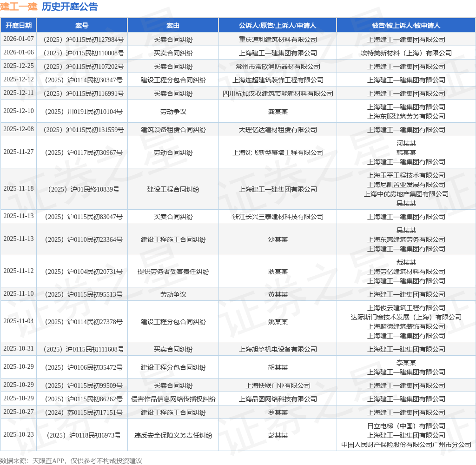Image resolution: width=476 pixels, height=465 pixels.
Task: Click cause 提供劳务者受害责任纠纷
Action: [x=173, y=272]
